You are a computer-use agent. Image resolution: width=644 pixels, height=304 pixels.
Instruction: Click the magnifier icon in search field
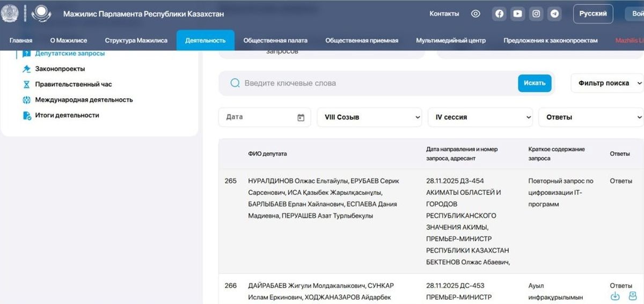click(x=235, y=83)
